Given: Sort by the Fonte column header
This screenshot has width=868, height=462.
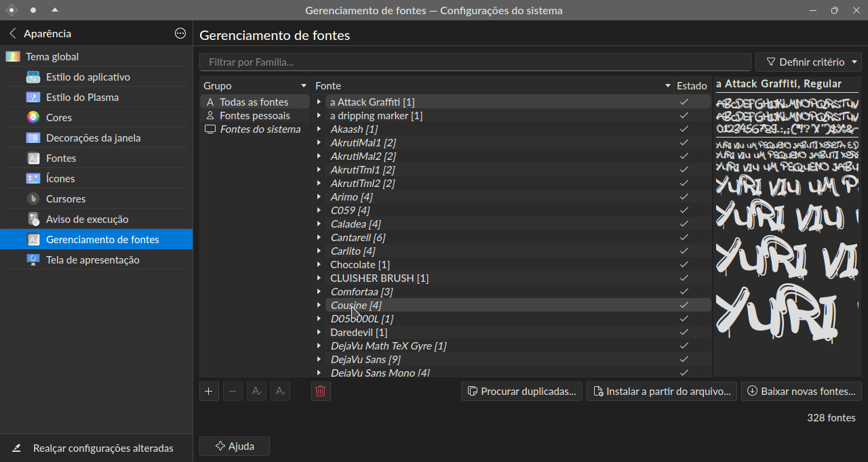Looking at the screenshot, I should pos(493,86).
